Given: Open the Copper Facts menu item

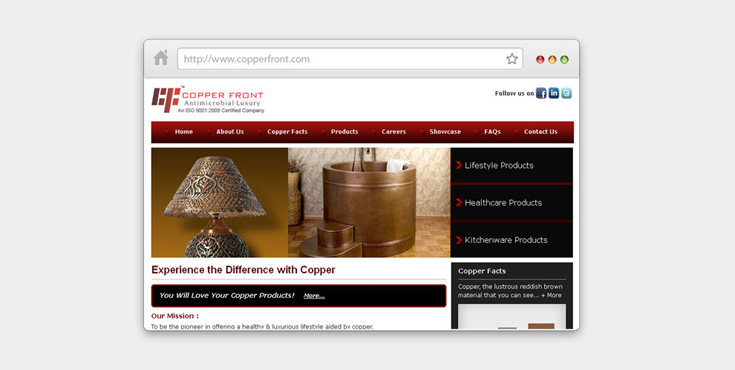Looking at the screenshot, I should 287,132.
